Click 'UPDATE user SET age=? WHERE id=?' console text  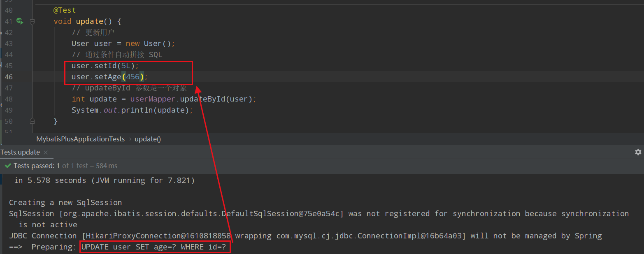pyautogui.click(x=153, y=247)
